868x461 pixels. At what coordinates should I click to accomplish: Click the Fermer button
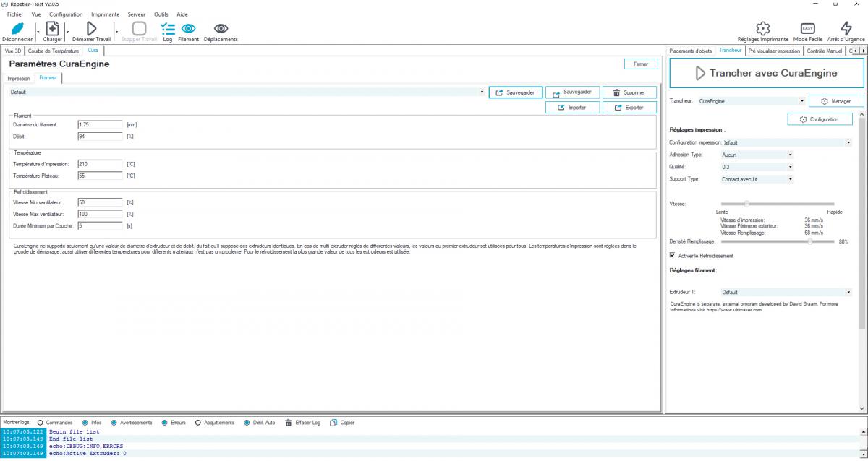coord(641,64)
